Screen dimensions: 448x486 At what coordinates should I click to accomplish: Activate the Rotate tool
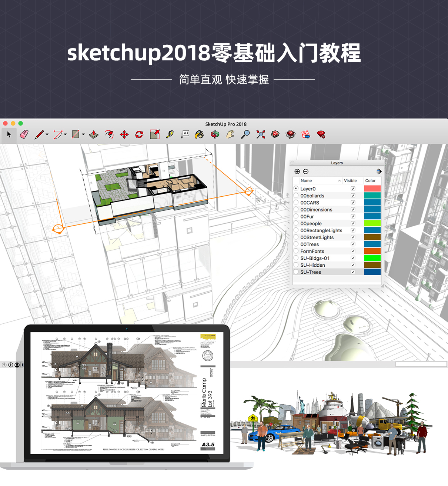point(139,134)
